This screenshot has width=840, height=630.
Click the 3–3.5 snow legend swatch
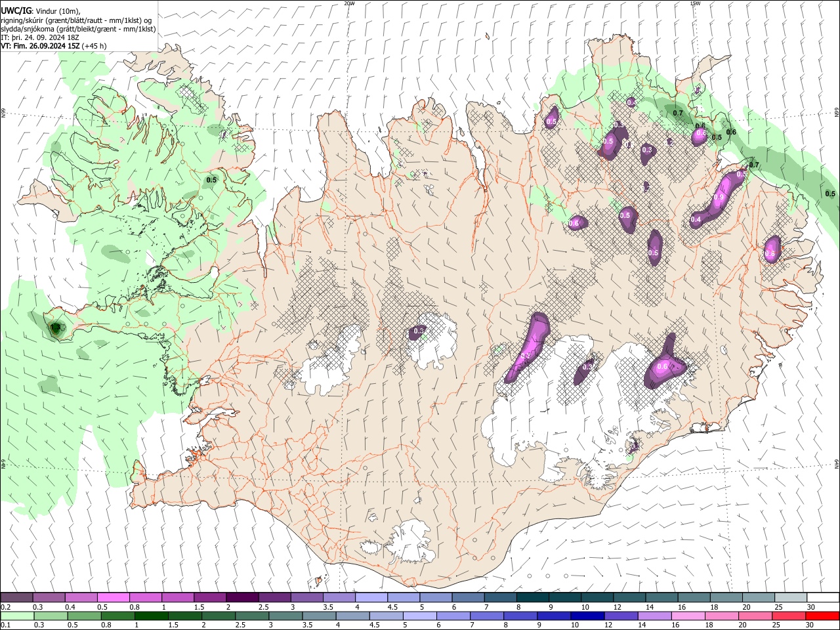pos(307,597)
